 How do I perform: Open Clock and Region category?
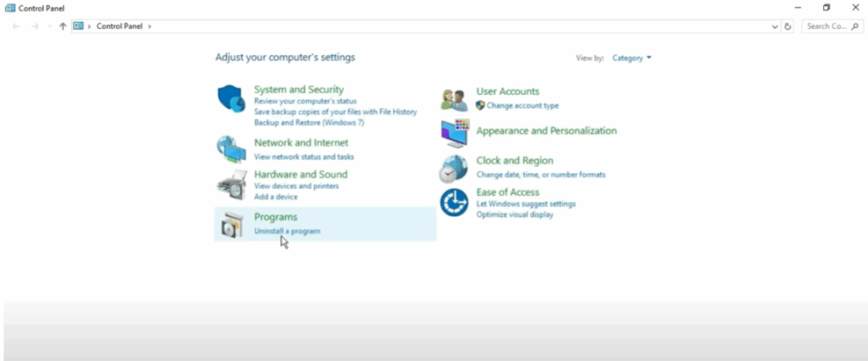(515, 160)
